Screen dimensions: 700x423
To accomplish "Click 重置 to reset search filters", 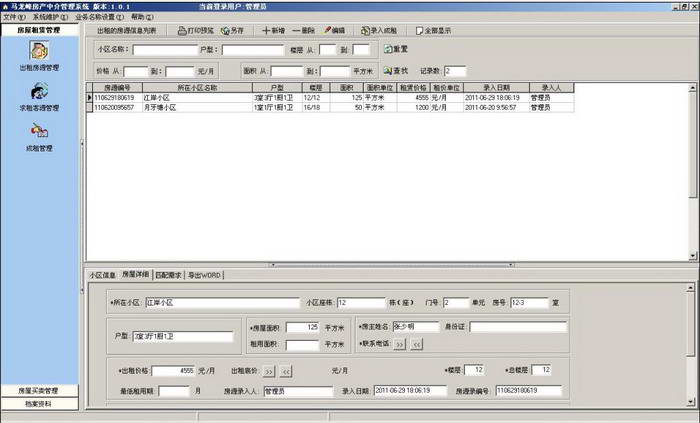I will pos(395,49).
